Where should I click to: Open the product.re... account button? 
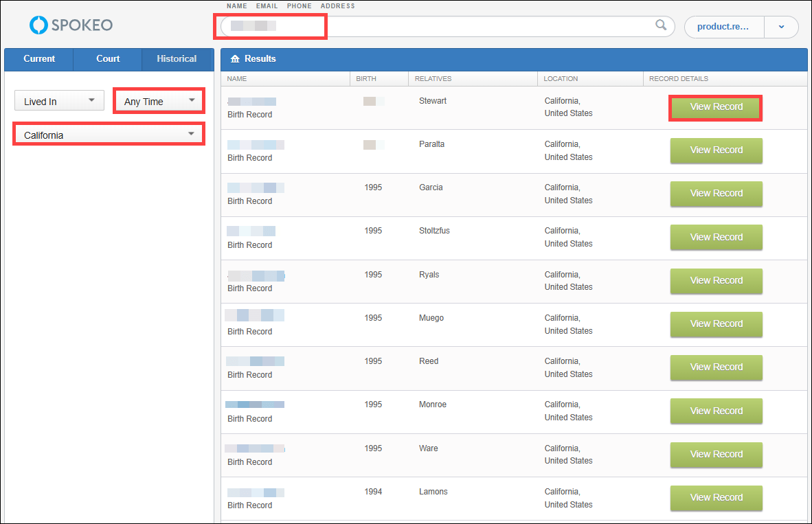(x=723, y=27)
